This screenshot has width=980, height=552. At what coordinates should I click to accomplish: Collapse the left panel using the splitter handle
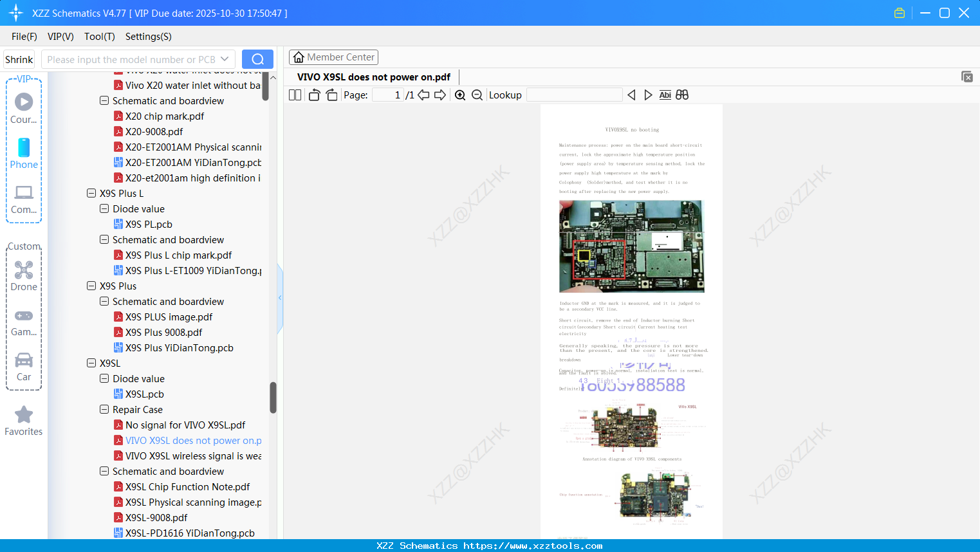pyautogui.click(x=280, y=298)
